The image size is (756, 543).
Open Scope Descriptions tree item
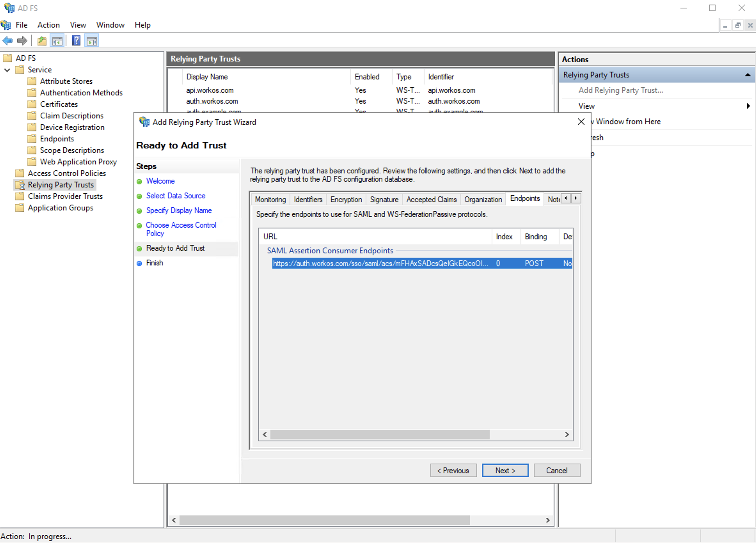[72, 150]
